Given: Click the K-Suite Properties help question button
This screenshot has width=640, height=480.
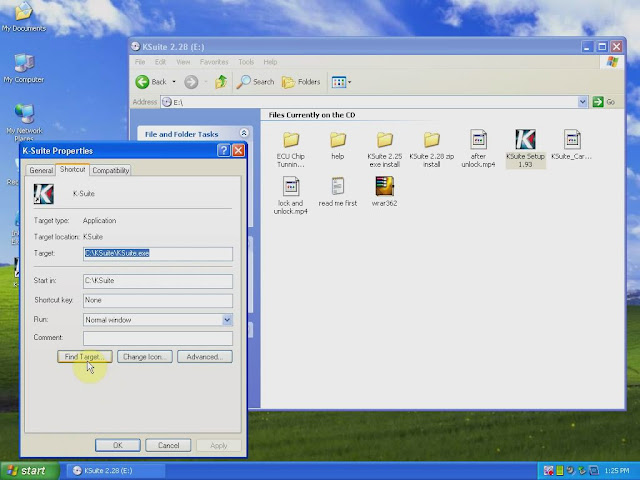Looking at the screenshot, I should point(223,151).
